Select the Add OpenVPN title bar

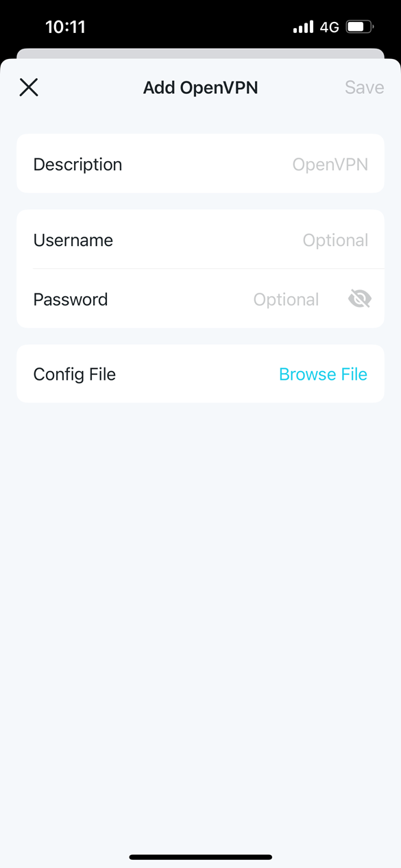click(200, 87)
